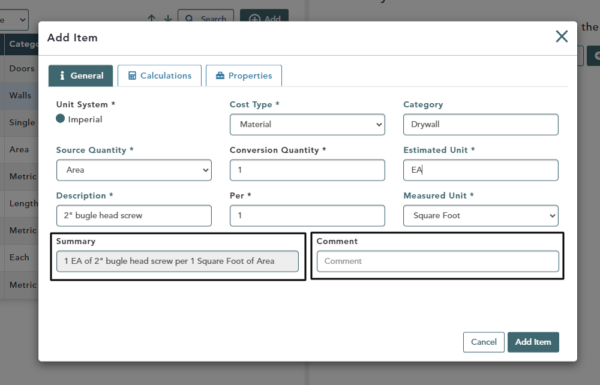
Task: Select the Each row in background list
Action: [19, 258]
